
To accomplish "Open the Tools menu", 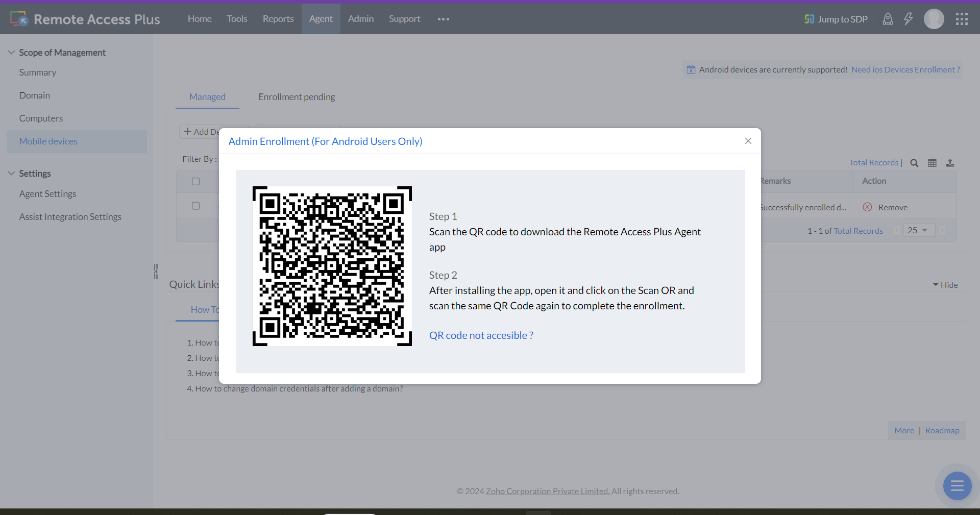I will 237,19.
